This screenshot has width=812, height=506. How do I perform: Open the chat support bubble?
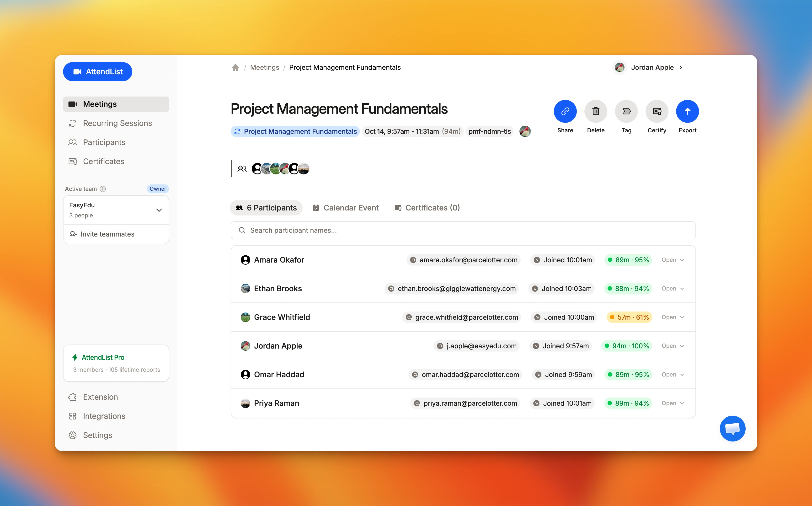coord(732,428)
